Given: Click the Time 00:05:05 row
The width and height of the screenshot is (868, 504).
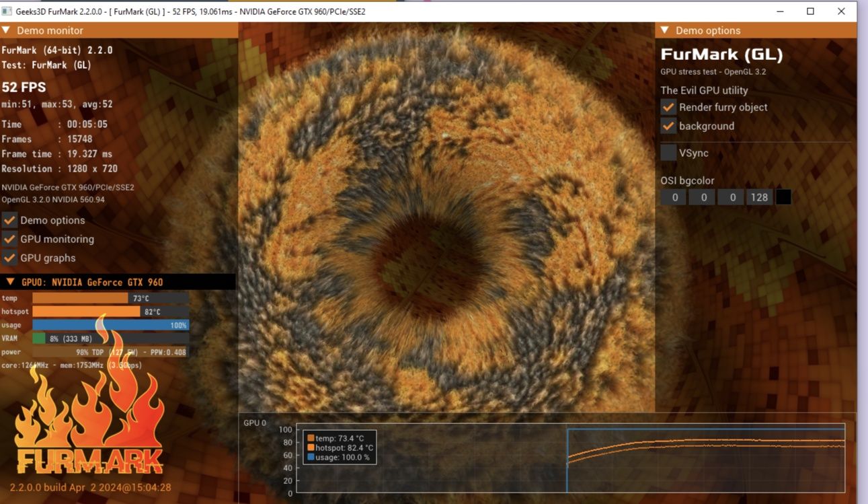Looking at the screenshot, I should click(54, 124).
